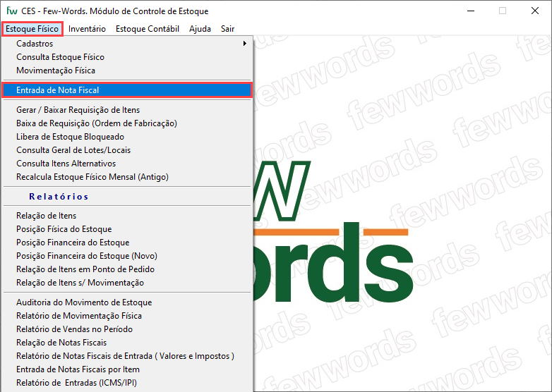Open Relação de Itens report
The width and height of the screenshot is (552, 392).
pos(127,216)
